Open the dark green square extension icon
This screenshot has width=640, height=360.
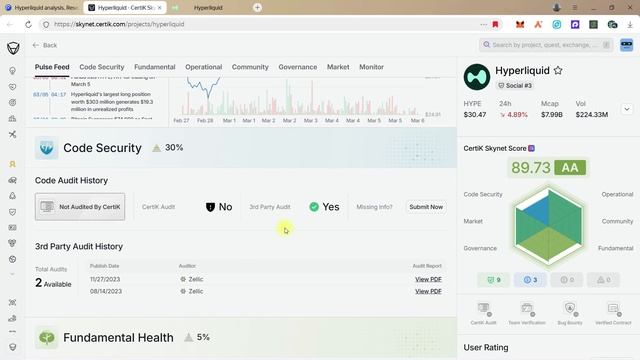593,24
